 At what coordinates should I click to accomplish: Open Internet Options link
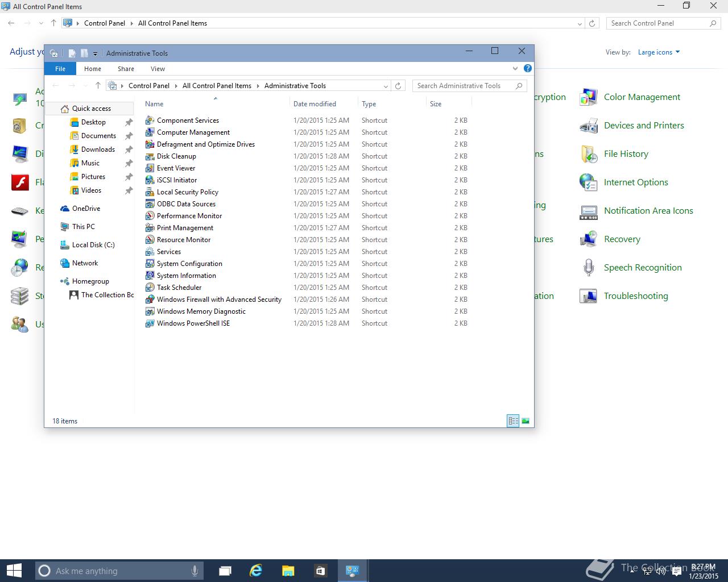click(x=636, y=182)
